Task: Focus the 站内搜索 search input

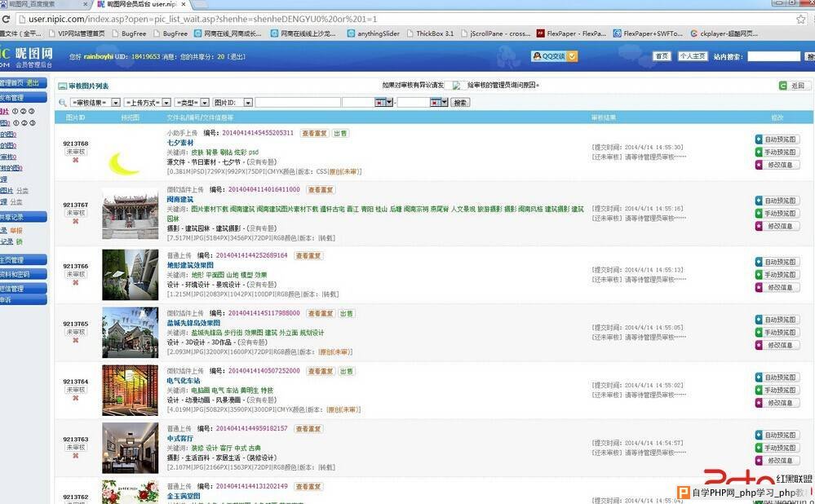Action: (x=774, y=56)
